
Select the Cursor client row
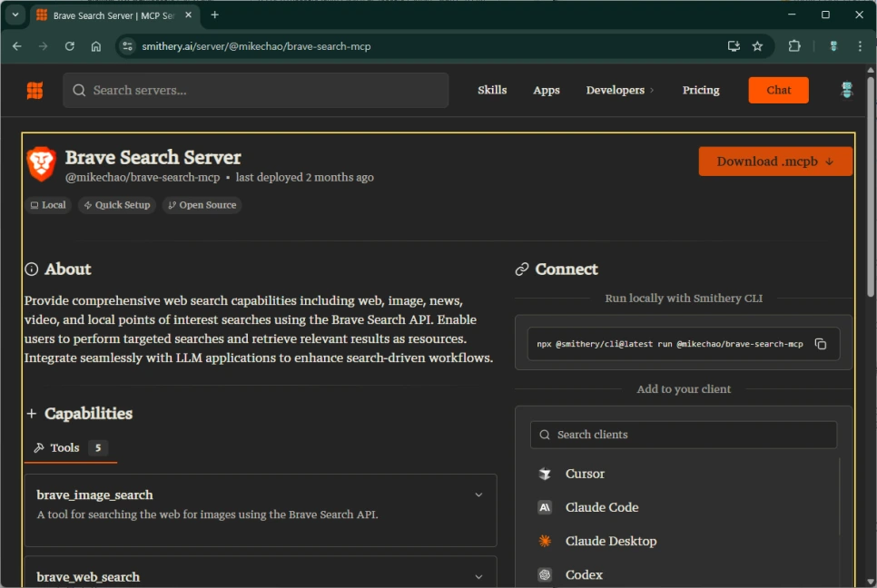pos(684,474)
